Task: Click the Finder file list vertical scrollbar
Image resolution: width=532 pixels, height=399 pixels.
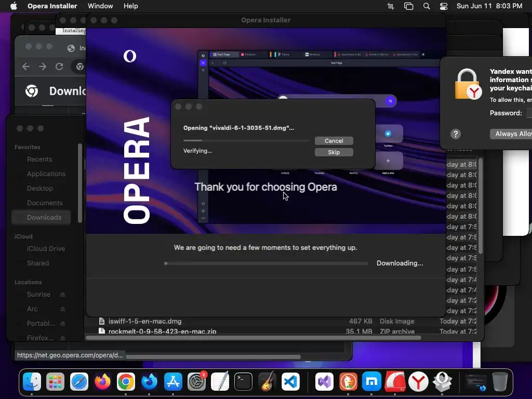Action: 481,206
